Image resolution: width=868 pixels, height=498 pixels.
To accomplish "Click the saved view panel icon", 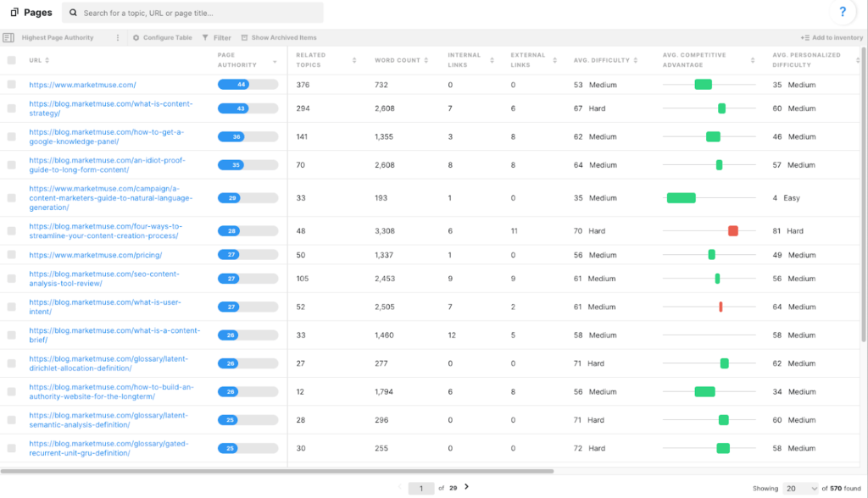I will (8, 37).
